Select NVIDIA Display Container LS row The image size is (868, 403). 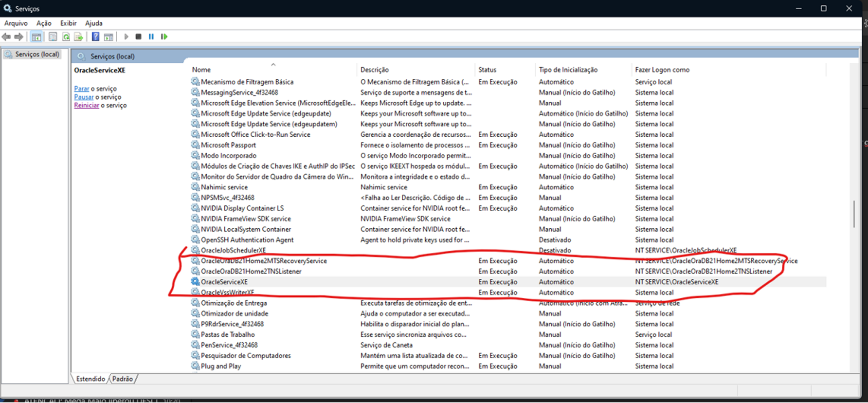click(x=508, y=208)
